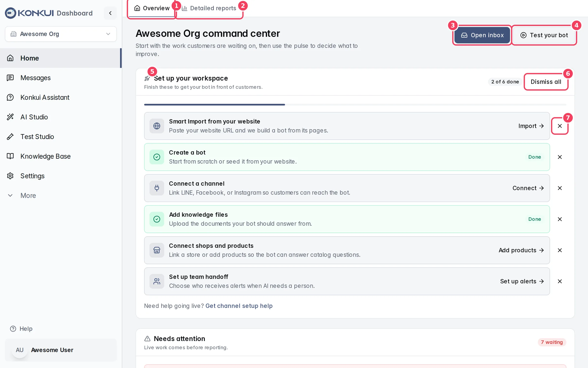Screen dimensions: 588x368
Task: Click the setup progress bar
Action: click(355, 105)
